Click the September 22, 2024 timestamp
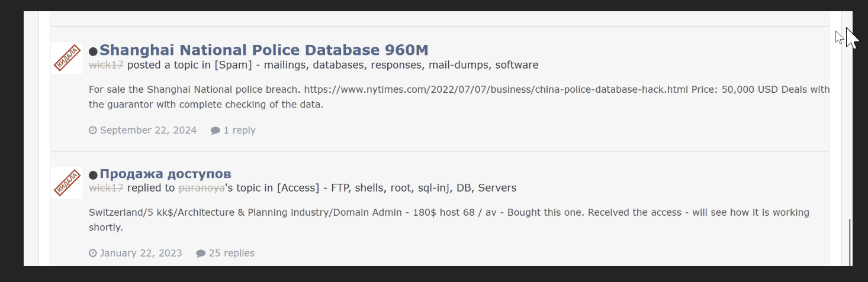 pyautogui.click(x=148, y=130)
